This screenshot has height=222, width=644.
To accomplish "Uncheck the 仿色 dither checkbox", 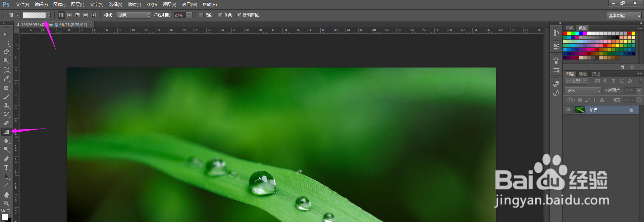I will (220, 15).
